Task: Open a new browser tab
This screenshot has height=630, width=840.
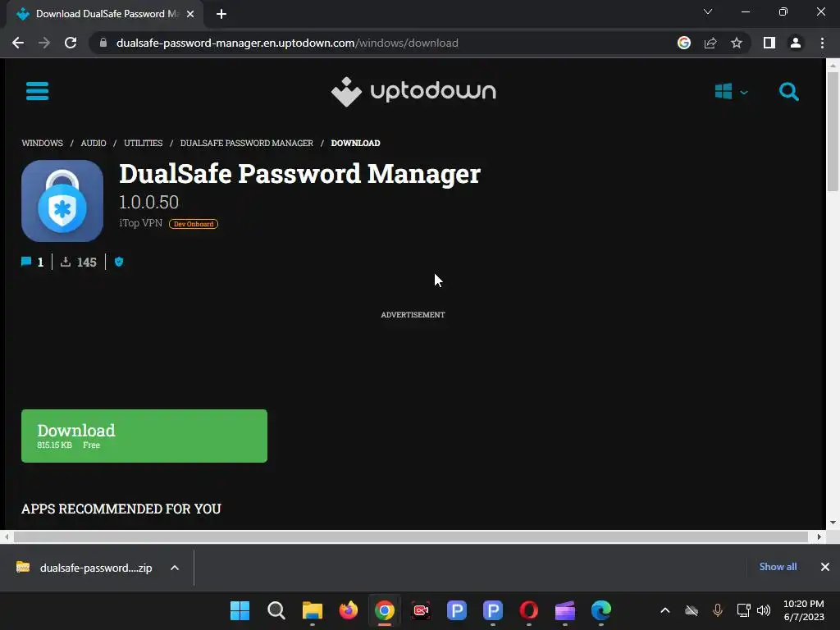Action: click(x=221, y=14)
